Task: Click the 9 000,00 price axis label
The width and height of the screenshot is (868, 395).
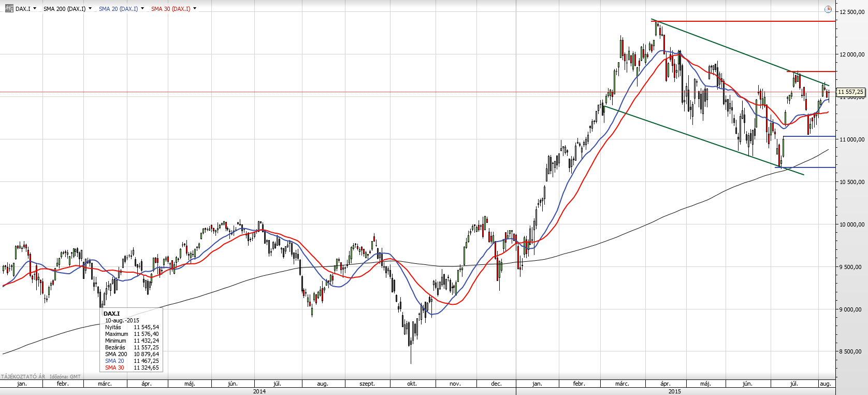Action: (851, 309)
